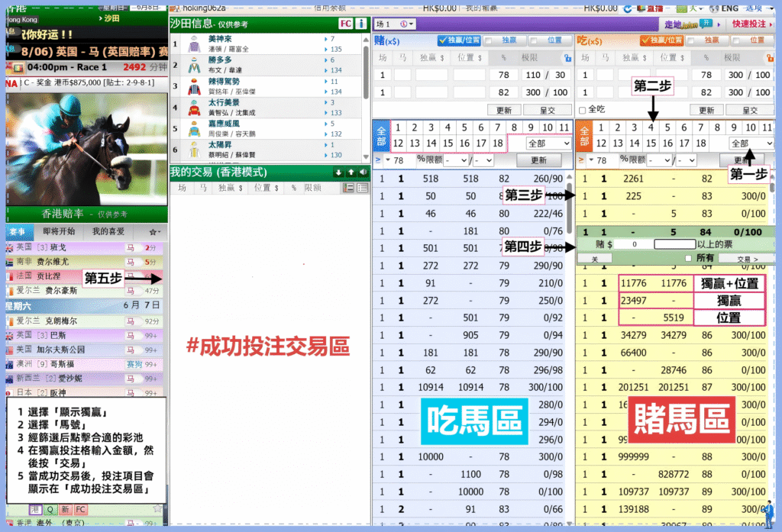Click the jockey silk icon for 勝多多
Image resolution: width=782 pixels, height=532 pixels.
click(194, 66)
